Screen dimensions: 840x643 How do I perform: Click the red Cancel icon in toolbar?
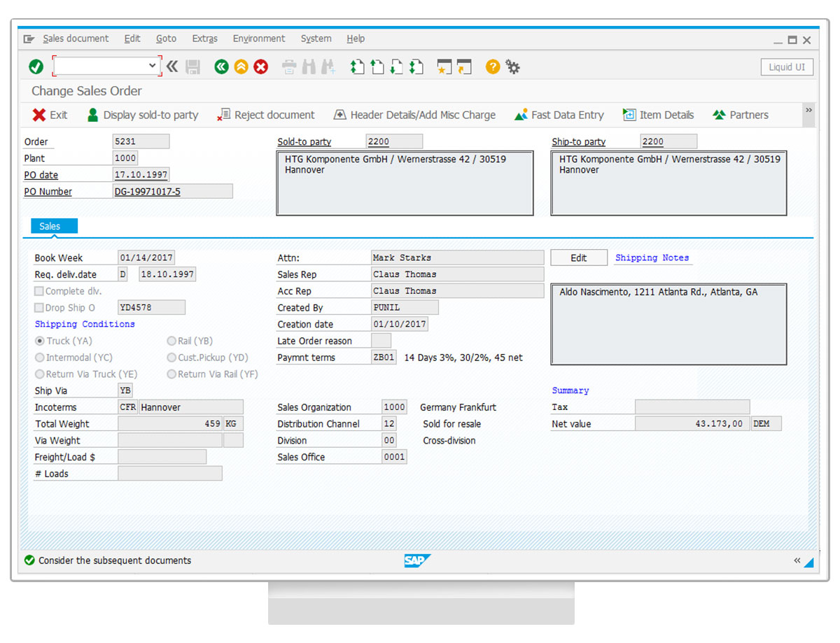[261, 67]
